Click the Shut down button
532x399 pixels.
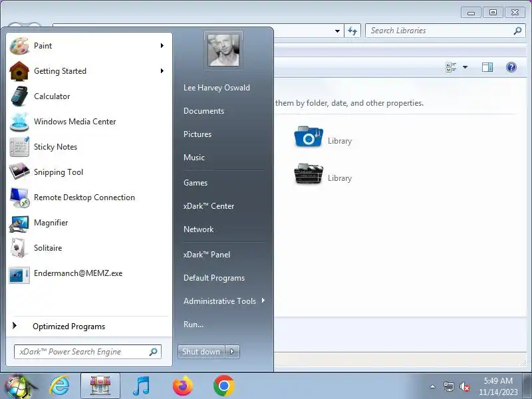pos(201,352)
